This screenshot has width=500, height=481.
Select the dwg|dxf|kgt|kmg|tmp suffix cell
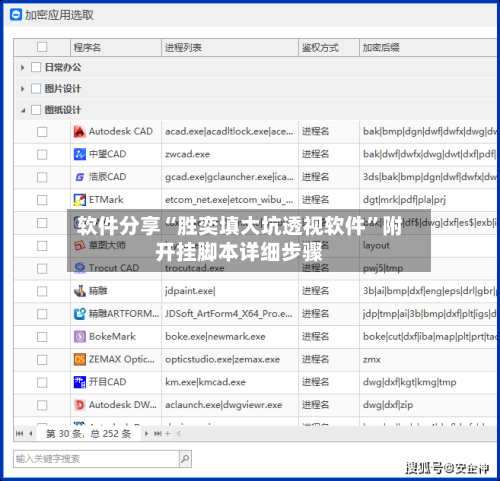(428, 382)
